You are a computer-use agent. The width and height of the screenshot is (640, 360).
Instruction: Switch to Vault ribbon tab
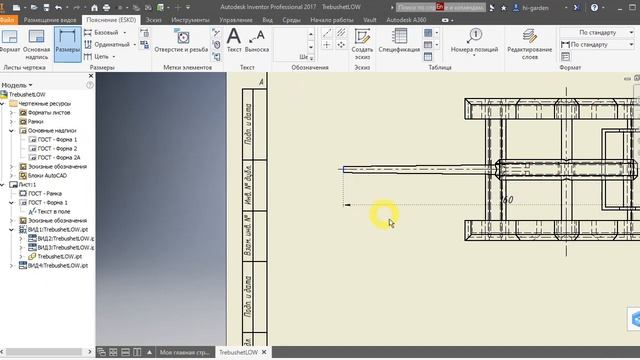pos(369,20)
